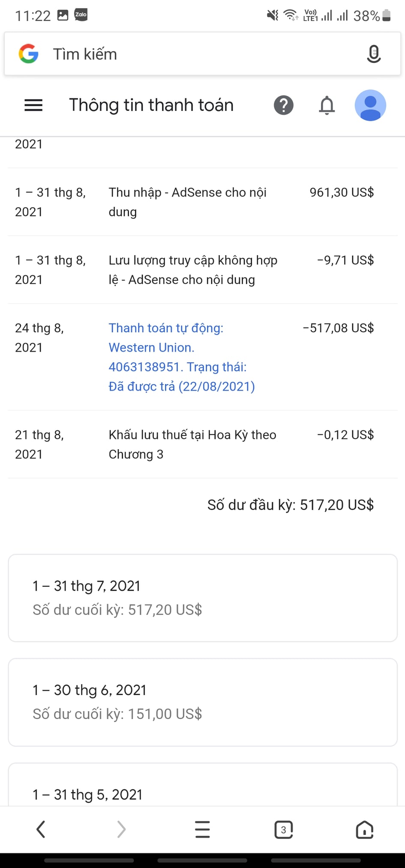
Task: Tap the voice search microphone
Action: click(374, 54)
